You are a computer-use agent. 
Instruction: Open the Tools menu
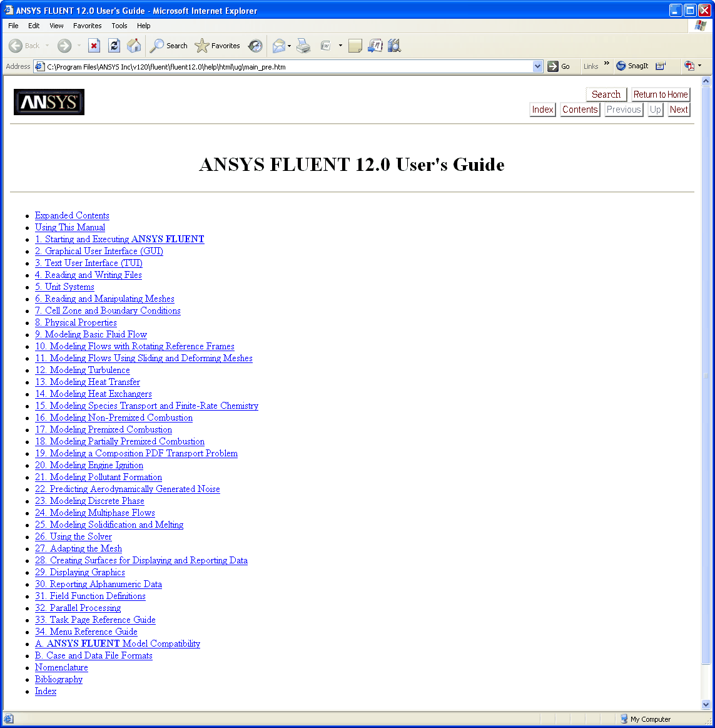[119, 26]
